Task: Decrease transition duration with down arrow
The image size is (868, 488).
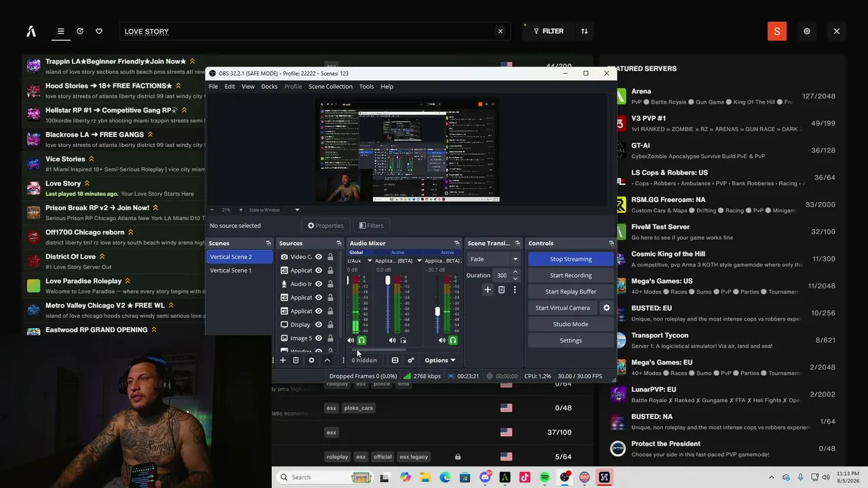Action: [515, 279]
